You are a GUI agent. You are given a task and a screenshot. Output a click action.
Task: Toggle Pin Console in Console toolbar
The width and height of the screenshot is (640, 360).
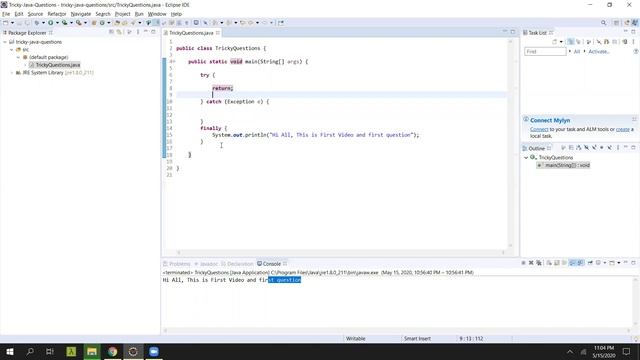tap(590, 263)
